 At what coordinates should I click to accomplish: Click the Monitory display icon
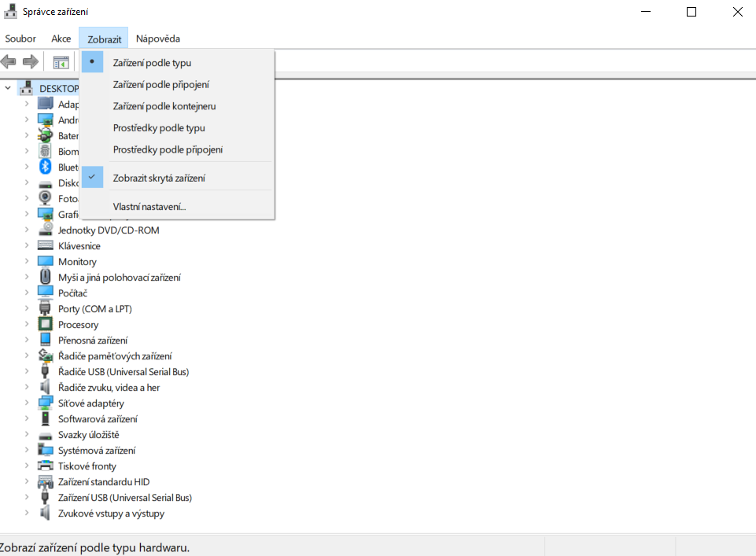coord(46,261)
